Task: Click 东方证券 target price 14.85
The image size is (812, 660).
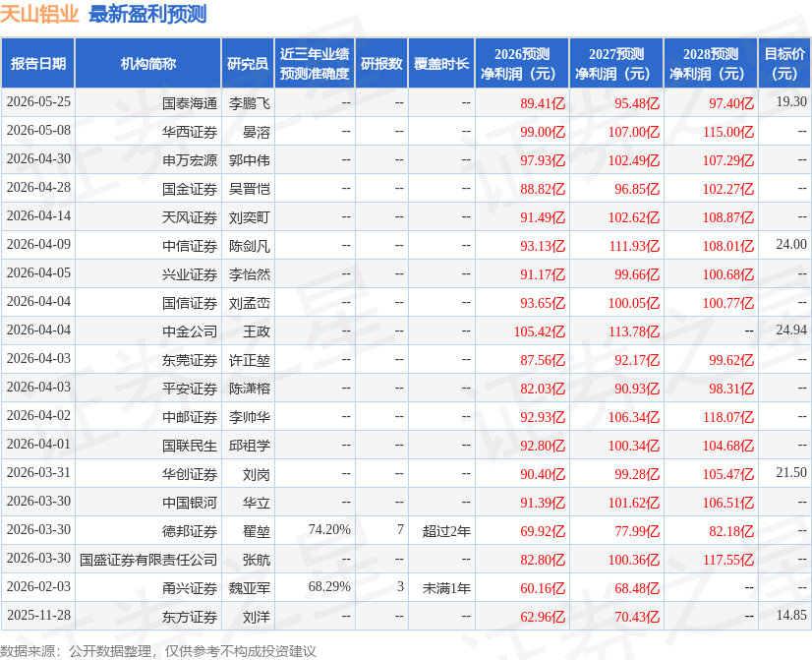Action: [x=791, y=615]
